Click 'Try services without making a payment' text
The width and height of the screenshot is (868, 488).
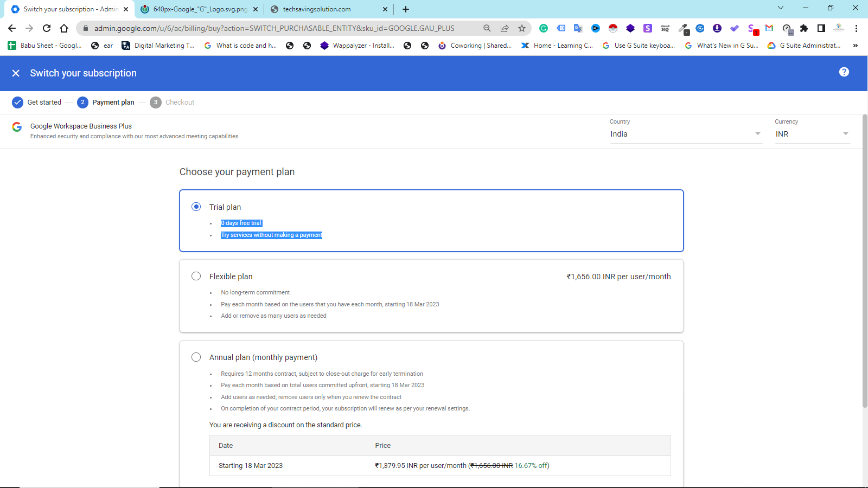pyautogui.click(x=272, y=235)
